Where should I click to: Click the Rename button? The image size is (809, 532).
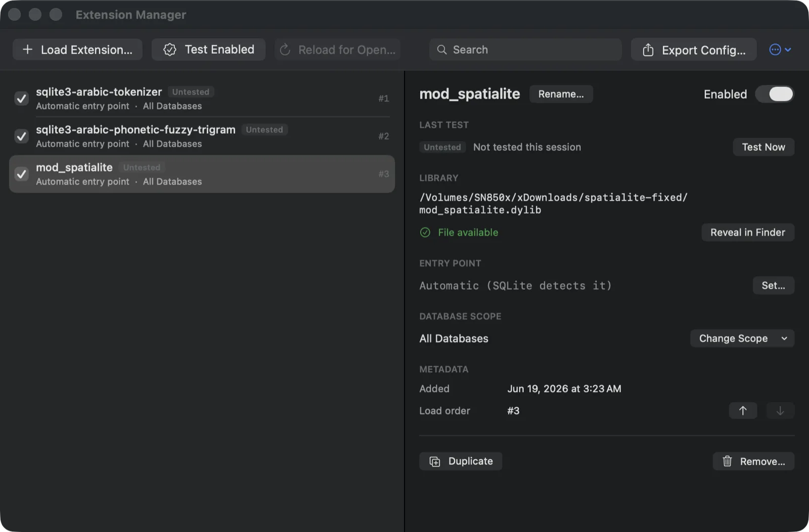coord(561,94)
